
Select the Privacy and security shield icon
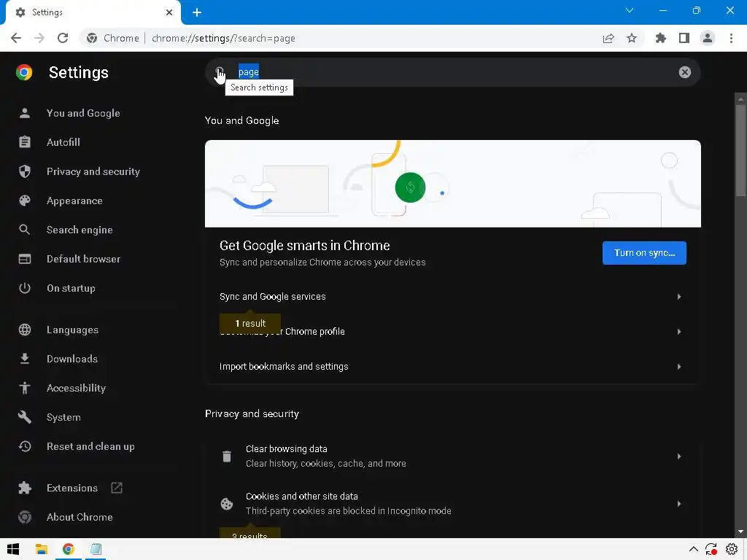click(x=25, y=171)
